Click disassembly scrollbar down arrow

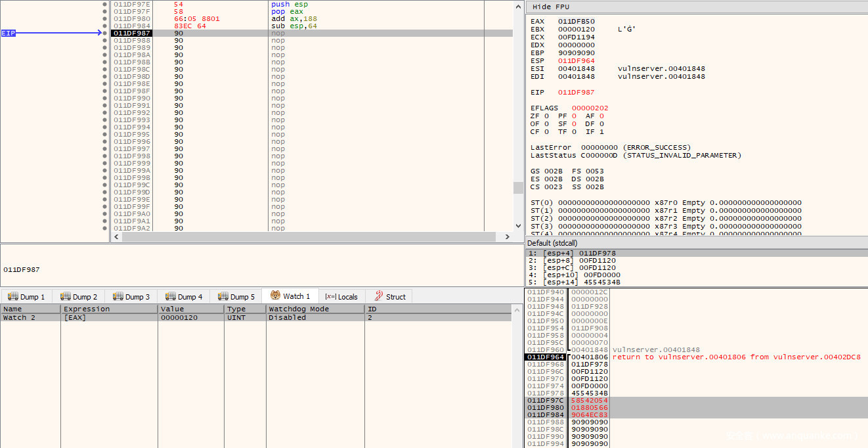coord(518,227)
